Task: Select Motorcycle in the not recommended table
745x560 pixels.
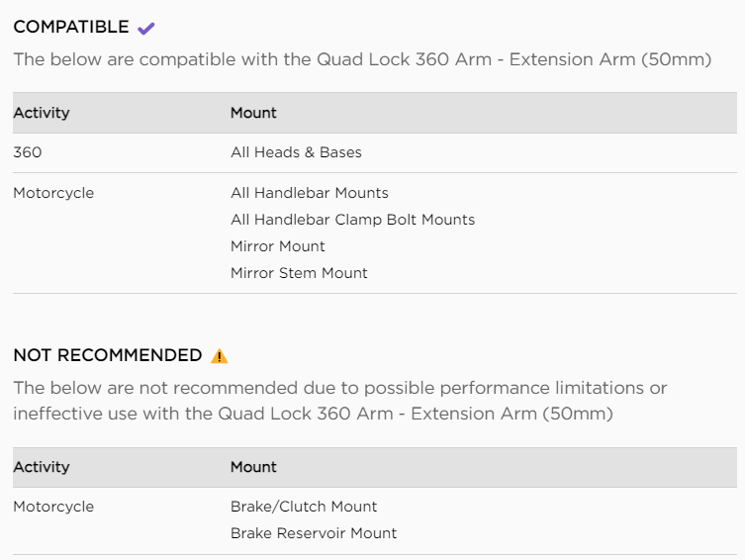Action: (x=53, y=507)
